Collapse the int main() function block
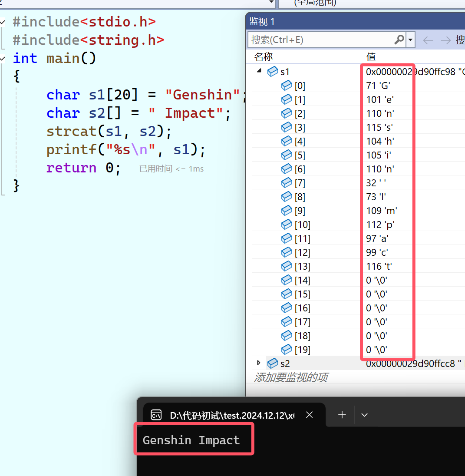 [x=3, y=58]
